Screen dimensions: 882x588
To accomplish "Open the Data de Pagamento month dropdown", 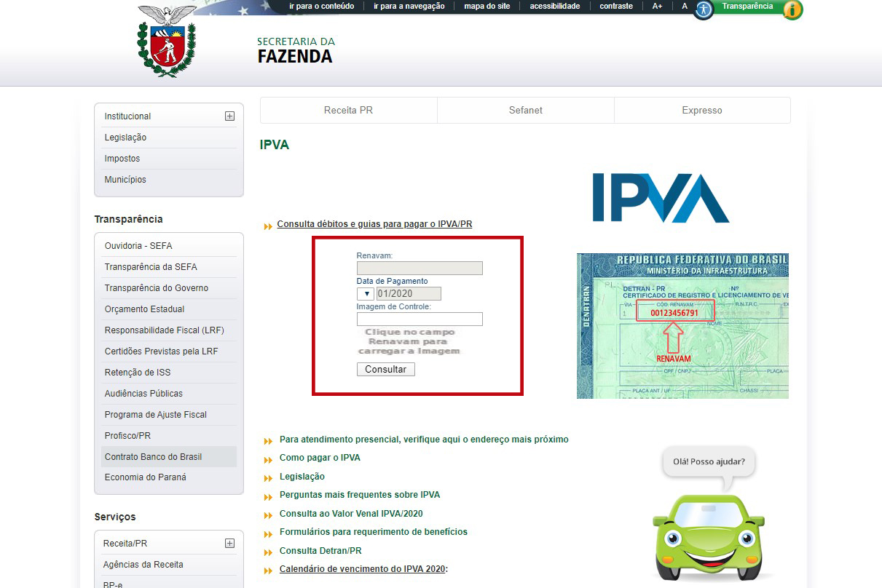I will 366,293.
